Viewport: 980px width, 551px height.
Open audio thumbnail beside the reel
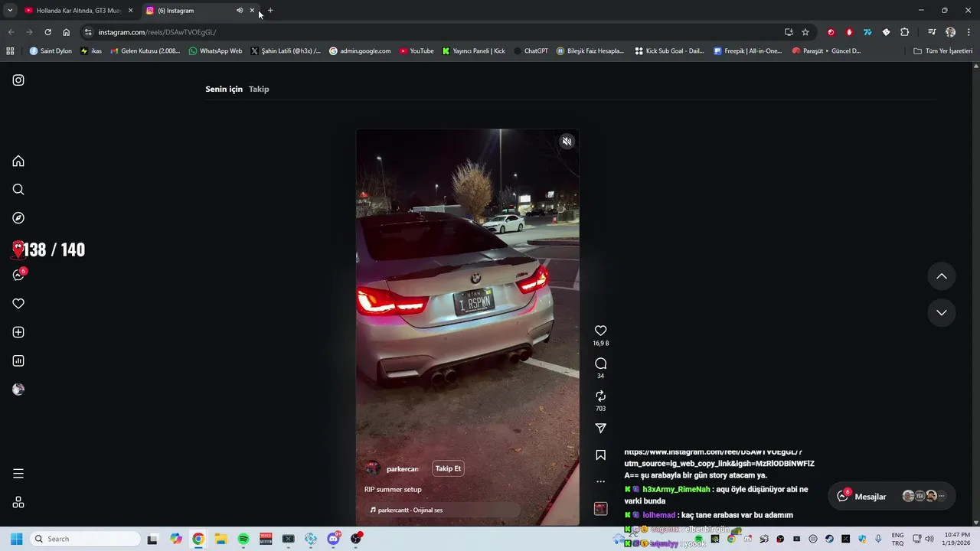point(600,508)
